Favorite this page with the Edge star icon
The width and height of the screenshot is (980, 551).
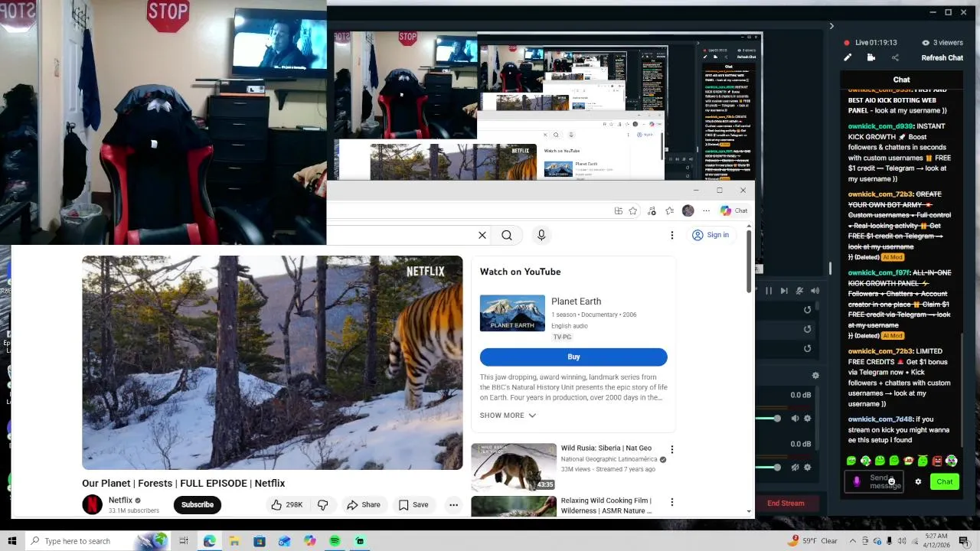633,211
